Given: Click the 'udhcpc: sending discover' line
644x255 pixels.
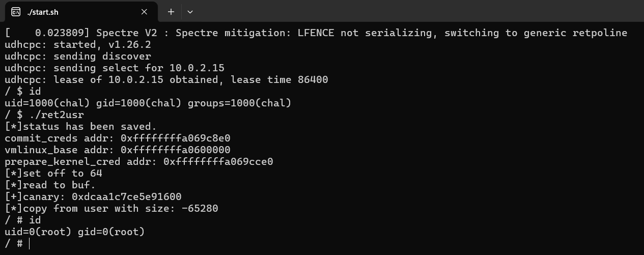Looking at the screenshot, I should click(x=78, y=56).
